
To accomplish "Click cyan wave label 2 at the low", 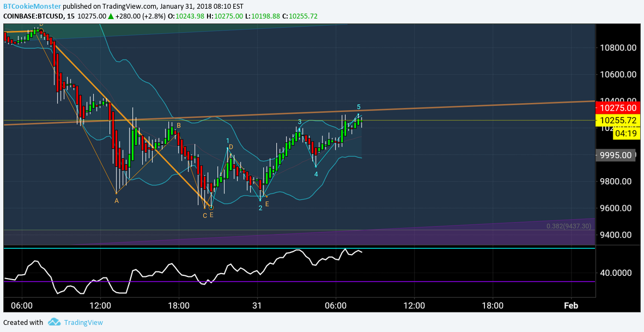I will [260, 208].
